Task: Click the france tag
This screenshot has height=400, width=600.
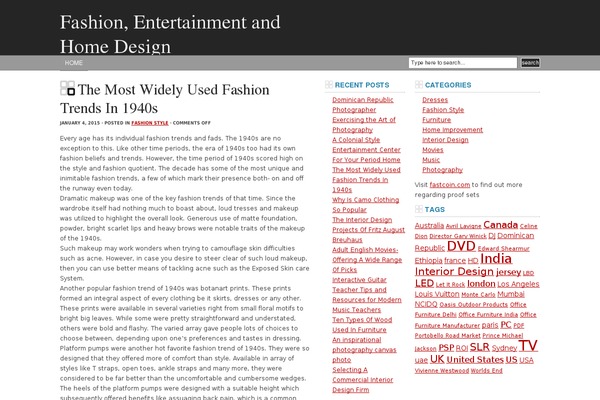Action: click(455, 260)
